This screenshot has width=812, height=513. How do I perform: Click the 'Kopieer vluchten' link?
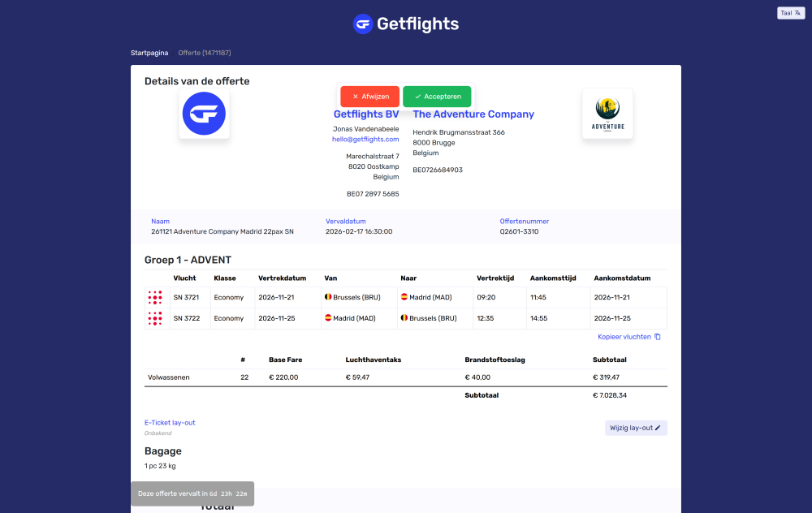(624, 336)
